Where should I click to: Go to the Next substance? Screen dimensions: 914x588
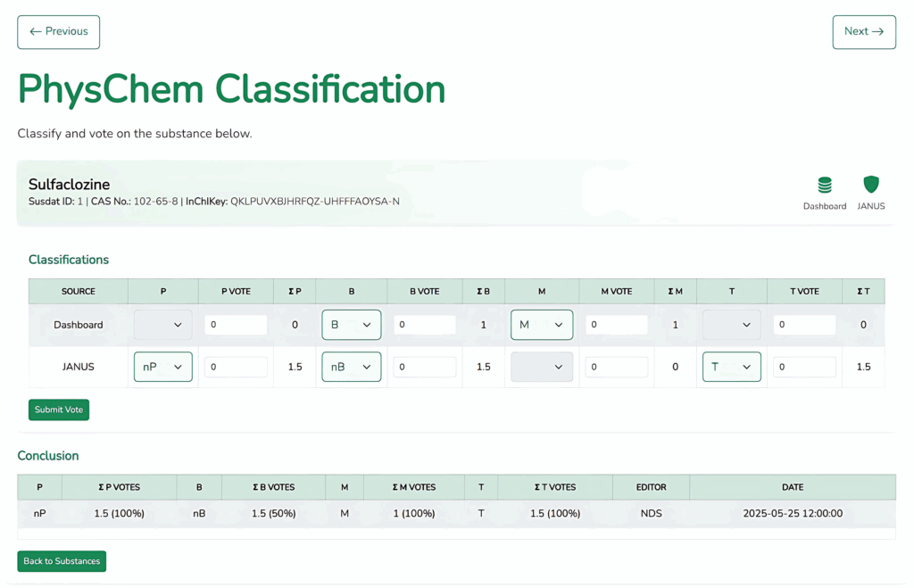pos(864,32)
